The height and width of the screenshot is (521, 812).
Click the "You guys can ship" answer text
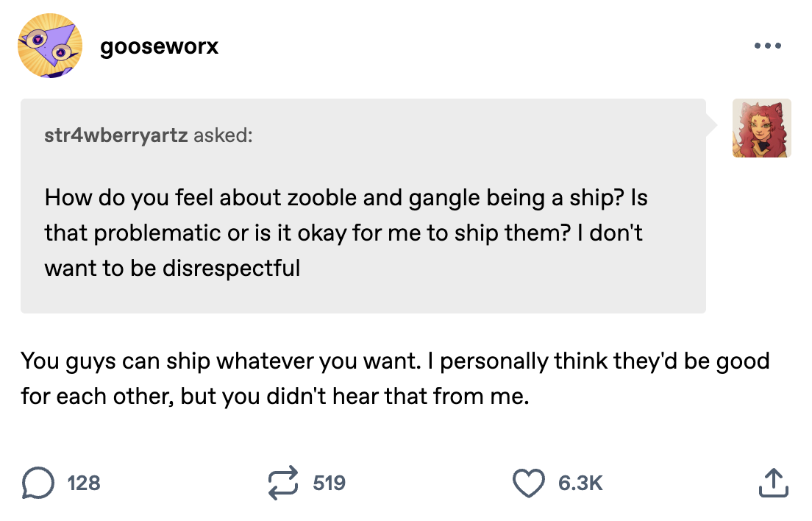pos(395,378)
